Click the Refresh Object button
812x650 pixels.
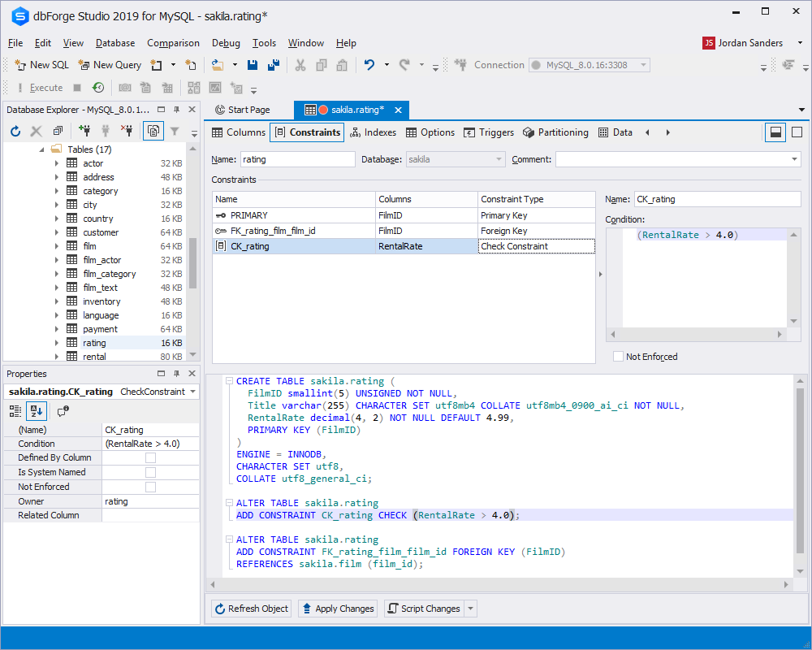pyautogui.click(x=251, y=609)
